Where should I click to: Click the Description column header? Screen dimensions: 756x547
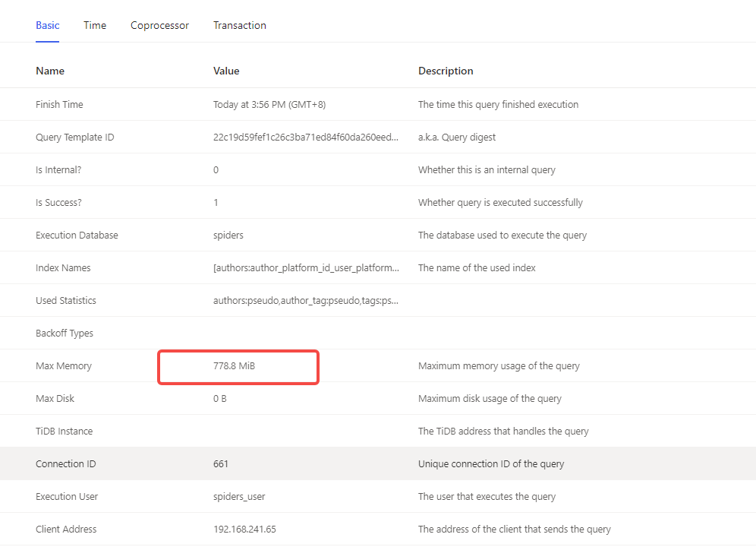(x=446, y=71)
